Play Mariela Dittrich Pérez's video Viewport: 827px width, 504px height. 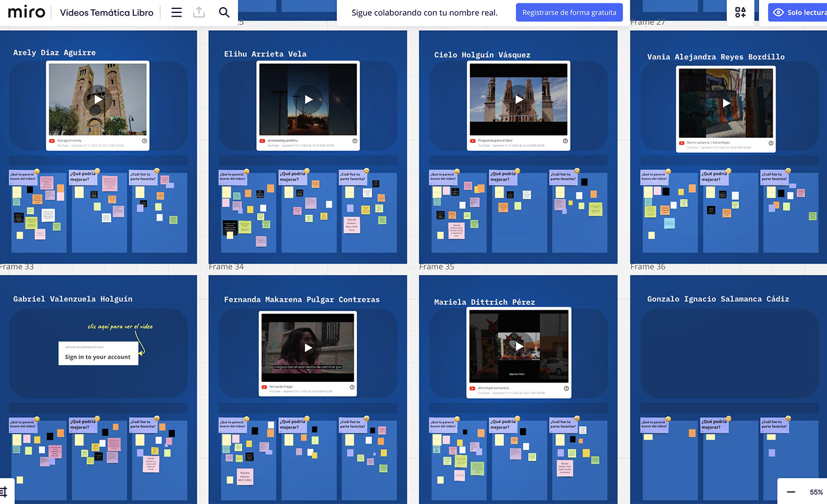(x=518, y=347)
